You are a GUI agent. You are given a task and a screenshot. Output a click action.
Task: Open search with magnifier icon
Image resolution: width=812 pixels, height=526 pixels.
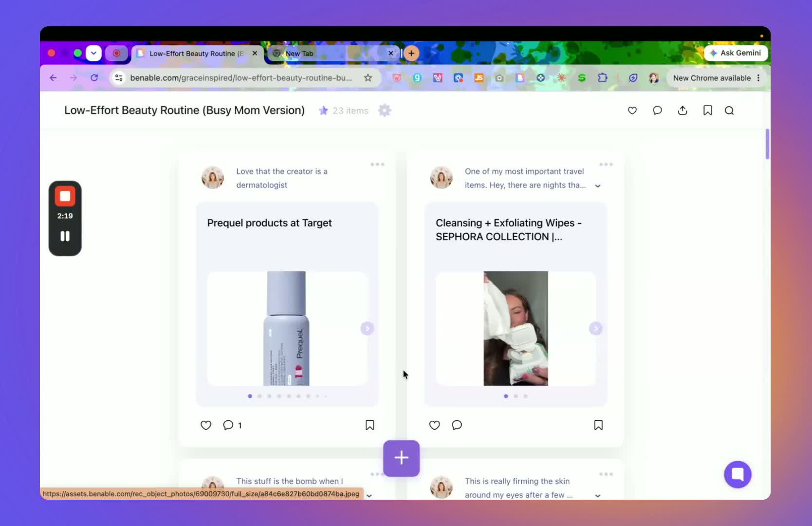729,111
